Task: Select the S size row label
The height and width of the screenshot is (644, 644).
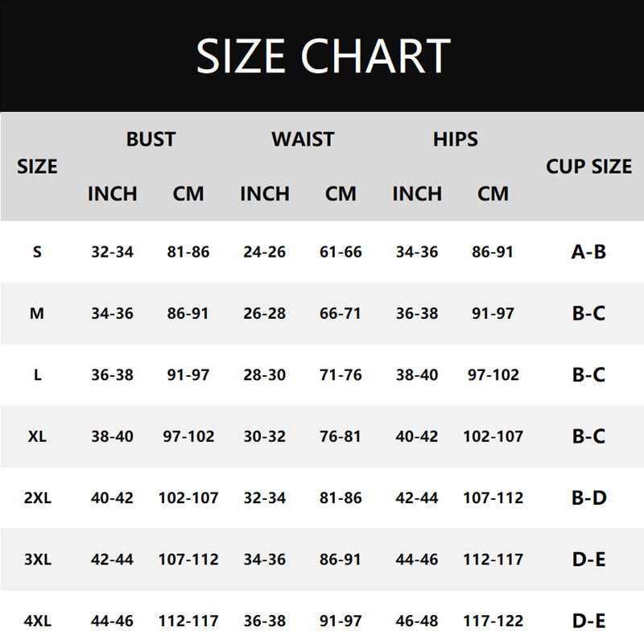Action: pos(37,252)
